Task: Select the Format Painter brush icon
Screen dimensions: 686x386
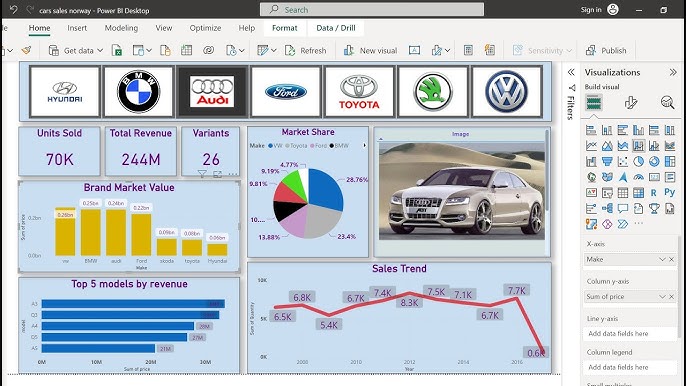Action: 26,51
